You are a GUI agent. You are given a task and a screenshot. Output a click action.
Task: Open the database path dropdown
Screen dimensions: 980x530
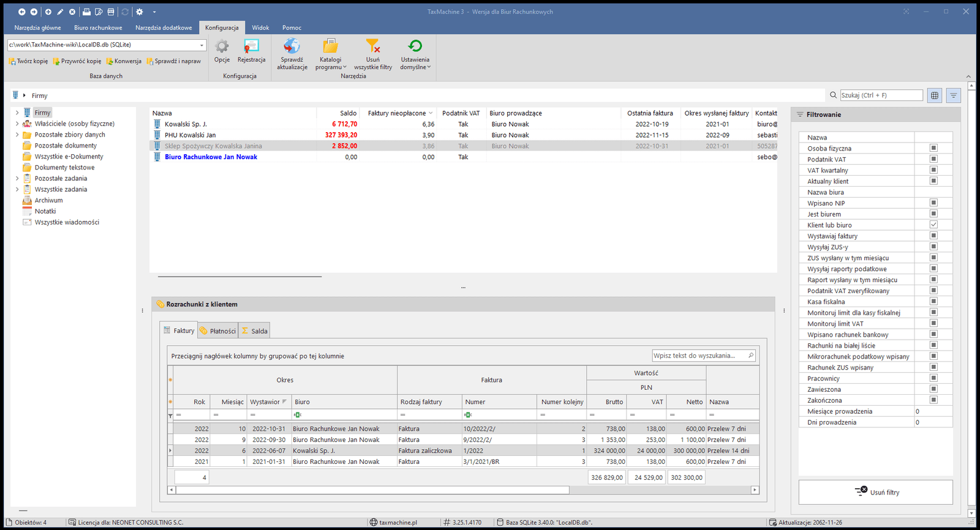[202, 45]
